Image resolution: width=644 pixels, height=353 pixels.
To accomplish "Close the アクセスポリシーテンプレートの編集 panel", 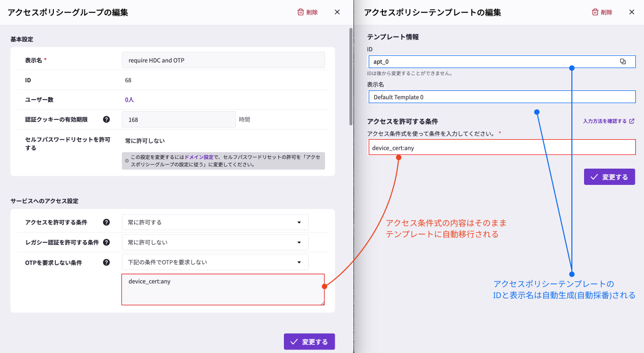I will pyautogui.click(x=632, y=12).
